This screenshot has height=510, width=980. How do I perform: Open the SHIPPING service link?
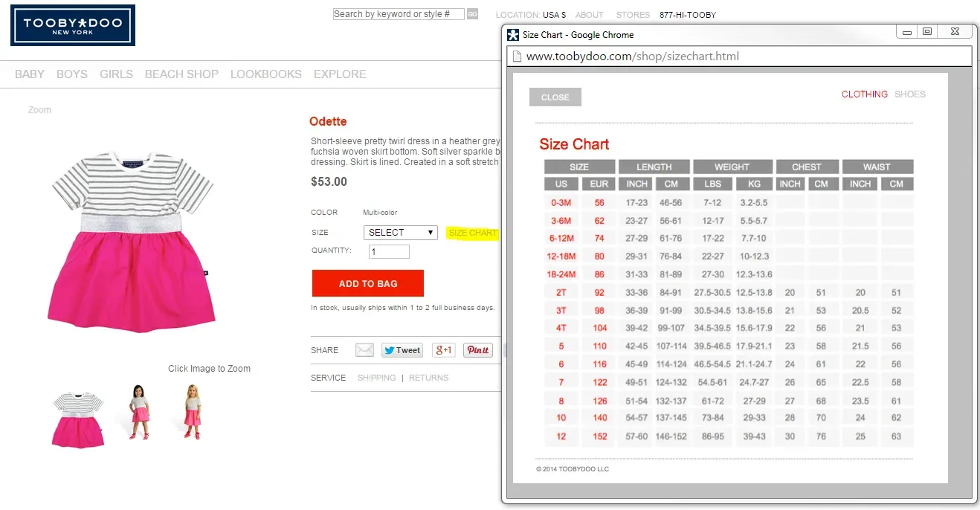[x=376, y=377]
